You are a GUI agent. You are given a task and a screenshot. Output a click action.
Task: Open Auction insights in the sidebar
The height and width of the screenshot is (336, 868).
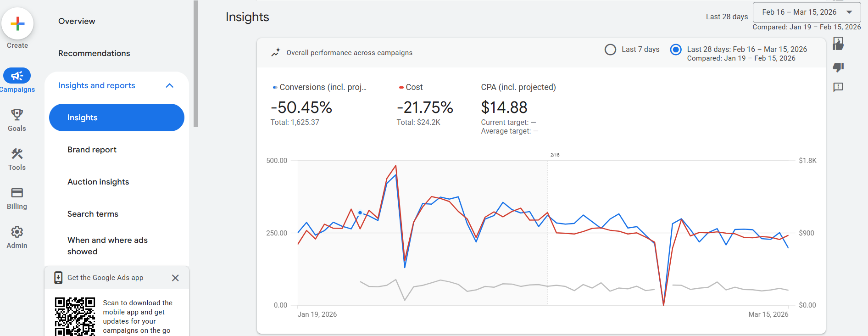point(98,182)
